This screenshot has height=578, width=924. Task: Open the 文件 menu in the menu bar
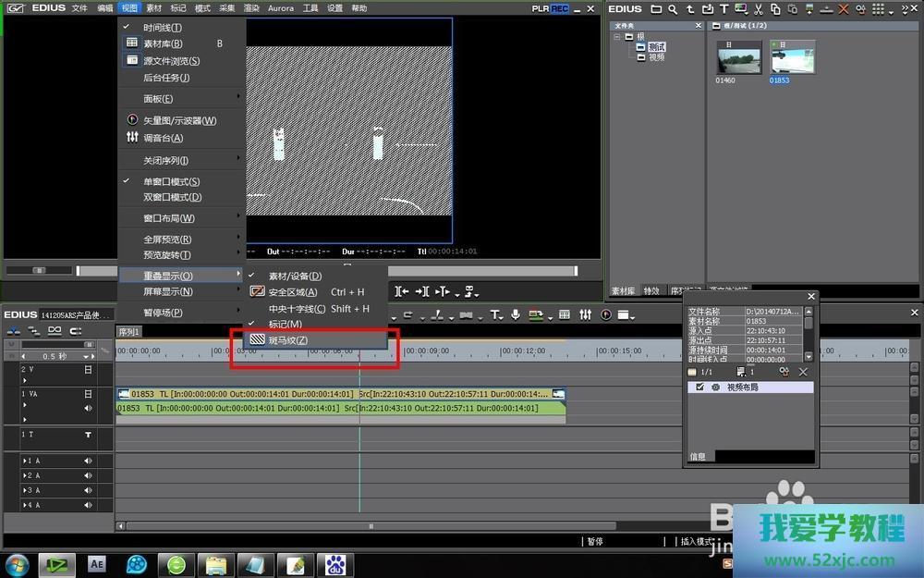(x=79, y=8)
